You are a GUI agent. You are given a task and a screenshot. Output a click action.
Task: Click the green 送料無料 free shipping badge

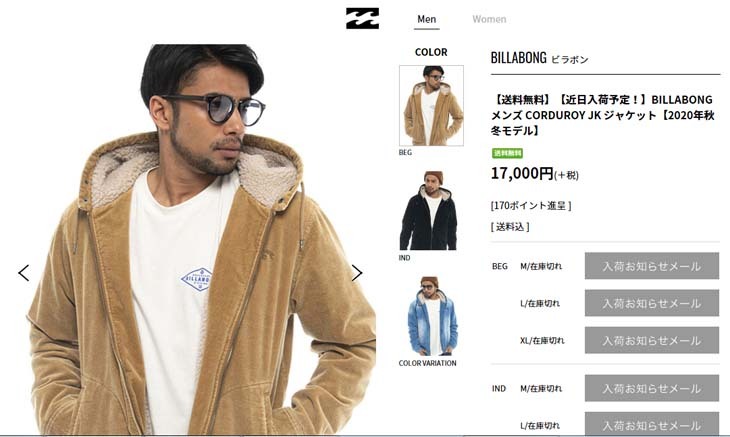[x=507, y=153]
